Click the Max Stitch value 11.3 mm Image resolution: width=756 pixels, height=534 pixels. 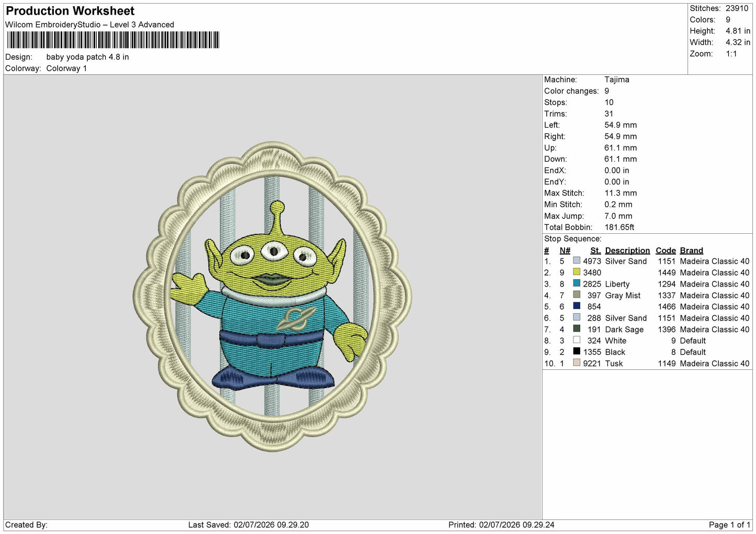[x=620, y=193]
